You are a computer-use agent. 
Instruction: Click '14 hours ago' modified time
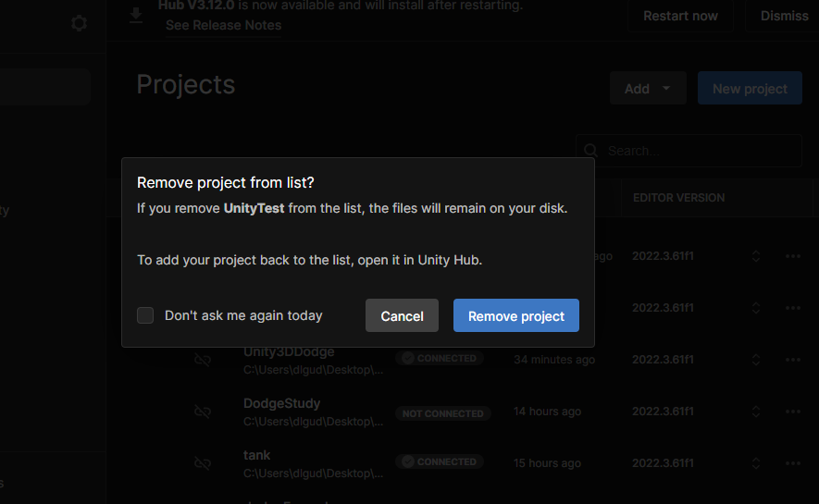[x=547, y=412]
